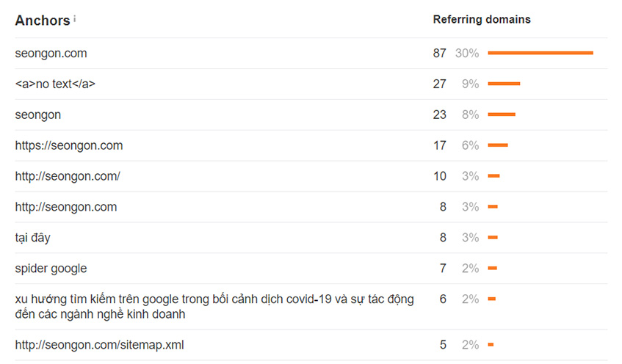Click the 5 domains count for sitemap.xml
Screen dimensions: 622x364
tap(443, 345)
